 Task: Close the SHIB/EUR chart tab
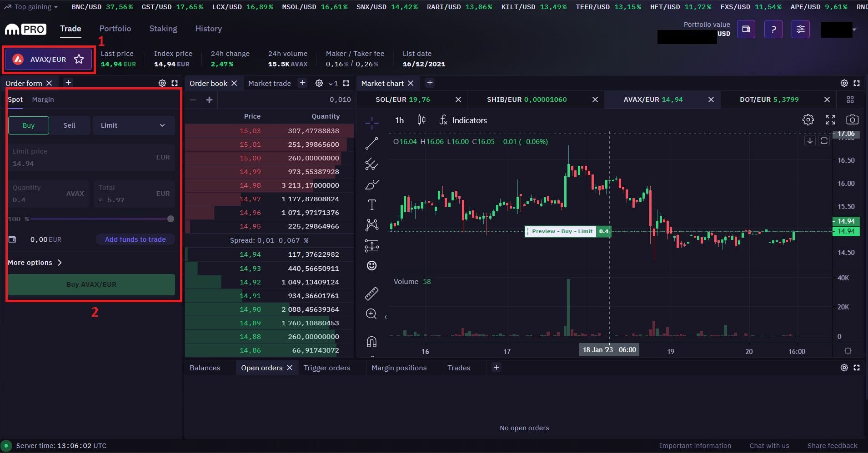(595, 100)
